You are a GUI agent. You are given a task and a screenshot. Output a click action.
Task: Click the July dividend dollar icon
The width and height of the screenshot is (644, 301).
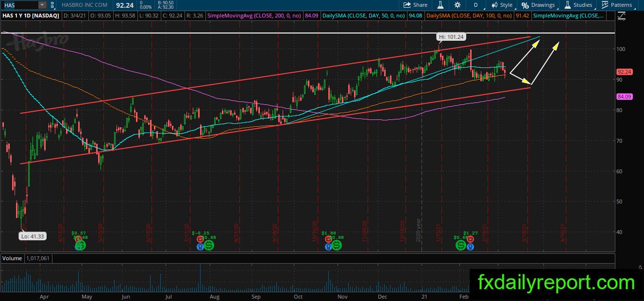click(209, 246)
